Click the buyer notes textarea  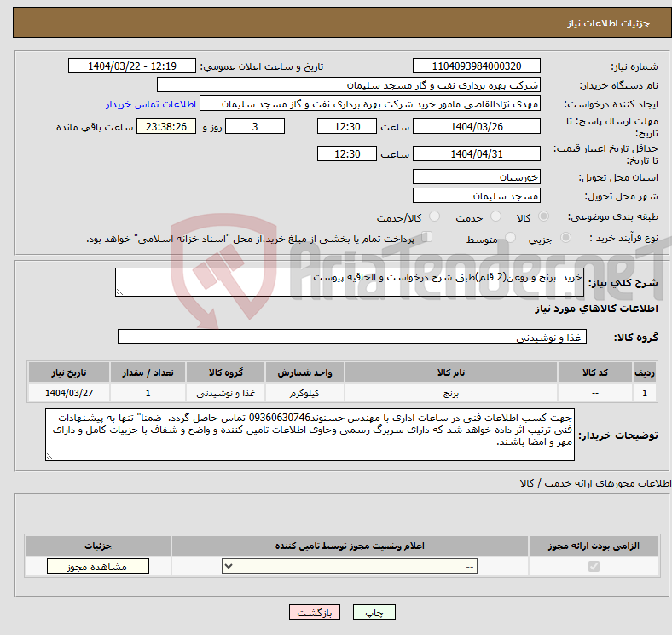pos(310,435)
